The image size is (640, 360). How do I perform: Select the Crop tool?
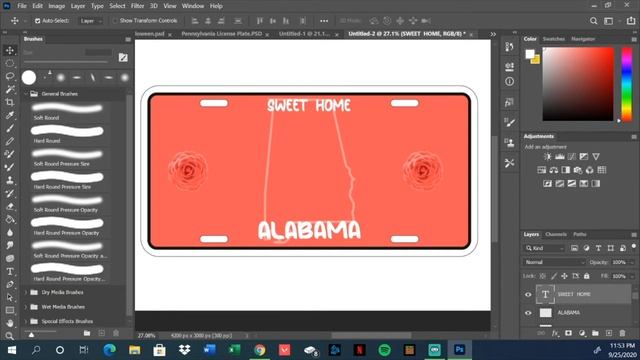coord(10,102)
